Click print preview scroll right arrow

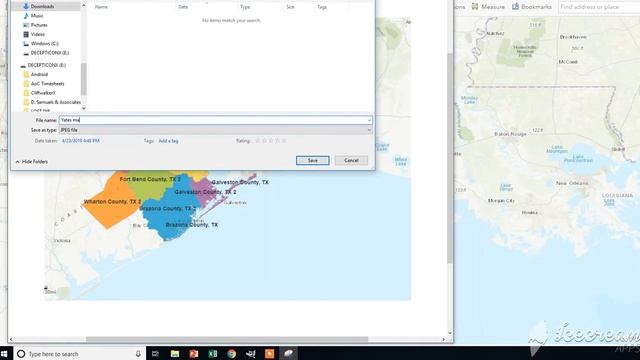[444, 339]
